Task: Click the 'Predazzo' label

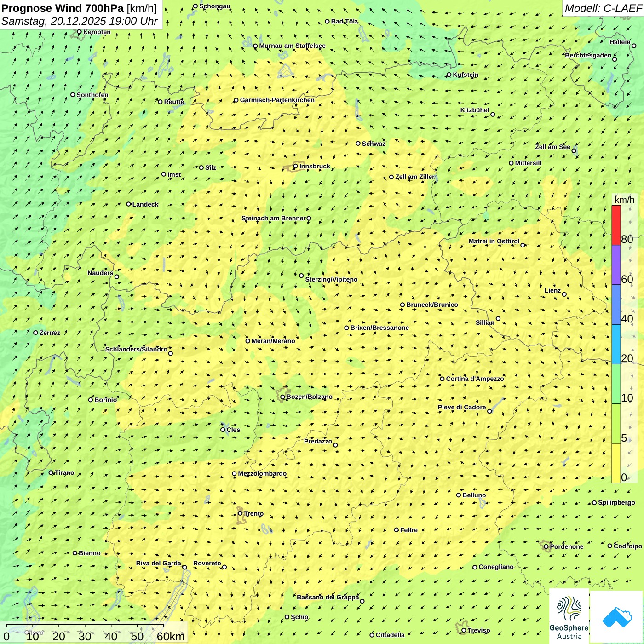Action: pyautogui.click(x=318, y=441)
